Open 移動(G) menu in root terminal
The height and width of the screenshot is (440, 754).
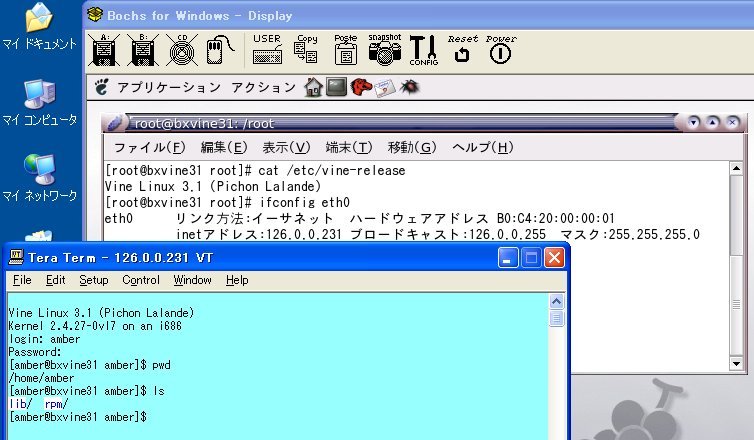(412, 147)
